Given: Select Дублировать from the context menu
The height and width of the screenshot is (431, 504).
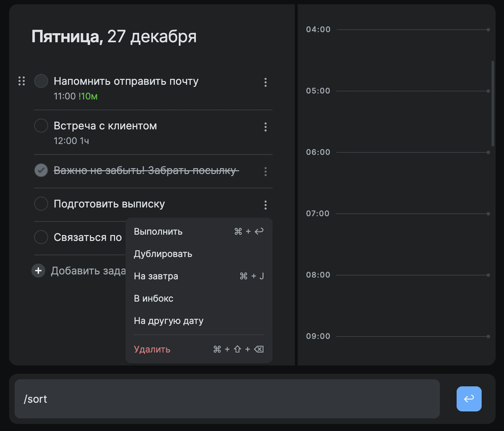Looking at the screenshot, I should pyautogui.click(x=163, y=254).
